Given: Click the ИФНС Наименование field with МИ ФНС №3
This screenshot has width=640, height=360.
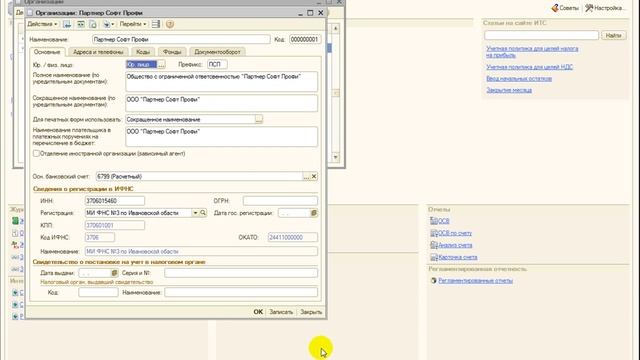Looking at the screenshot, I should (x=201, y=251).
